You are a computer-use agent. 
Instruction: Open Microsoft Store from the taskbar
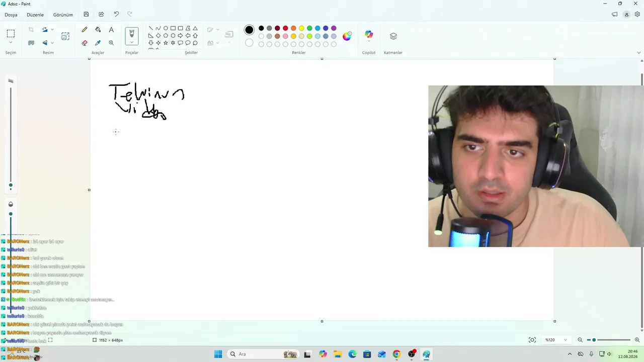coord(367,354)
